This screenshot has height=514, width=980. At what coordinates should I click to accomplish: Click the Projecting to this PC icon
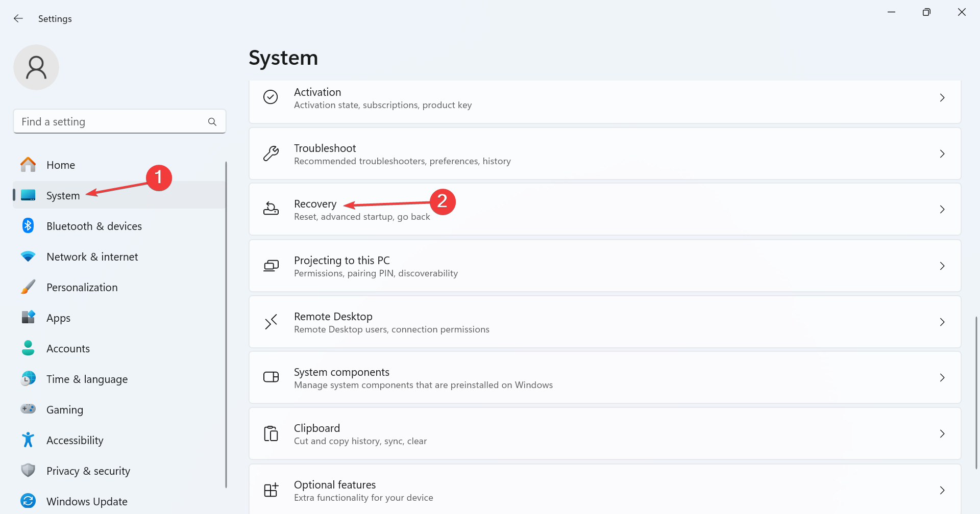271,266
